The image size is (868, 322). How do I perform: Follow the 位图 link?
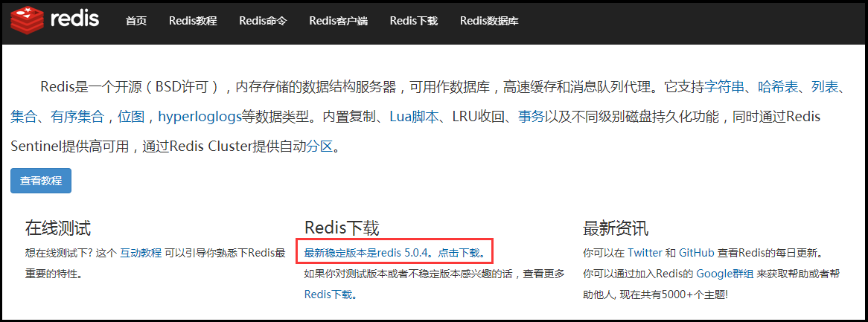[131, 117]
